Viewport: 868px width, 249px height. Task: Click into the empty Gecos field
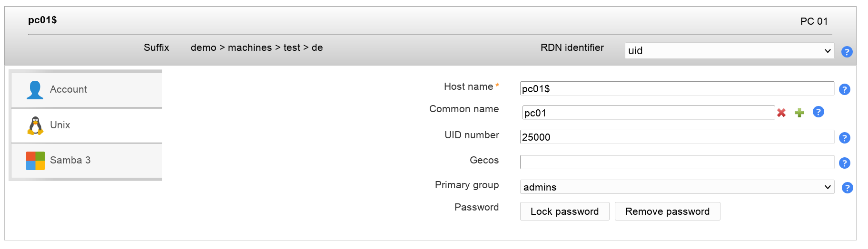pyautogui.click(x=677, y=162)
